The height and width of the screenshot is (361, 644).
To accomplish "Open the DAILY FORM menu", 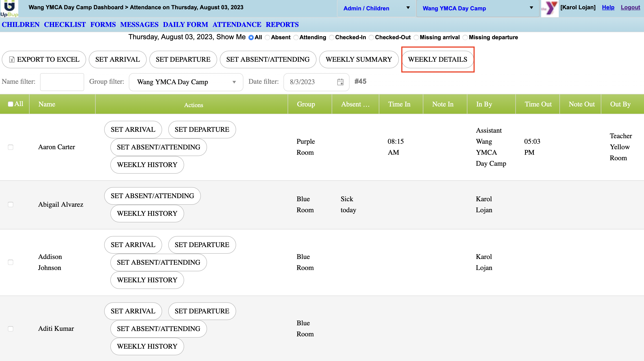I will [185, 24].
